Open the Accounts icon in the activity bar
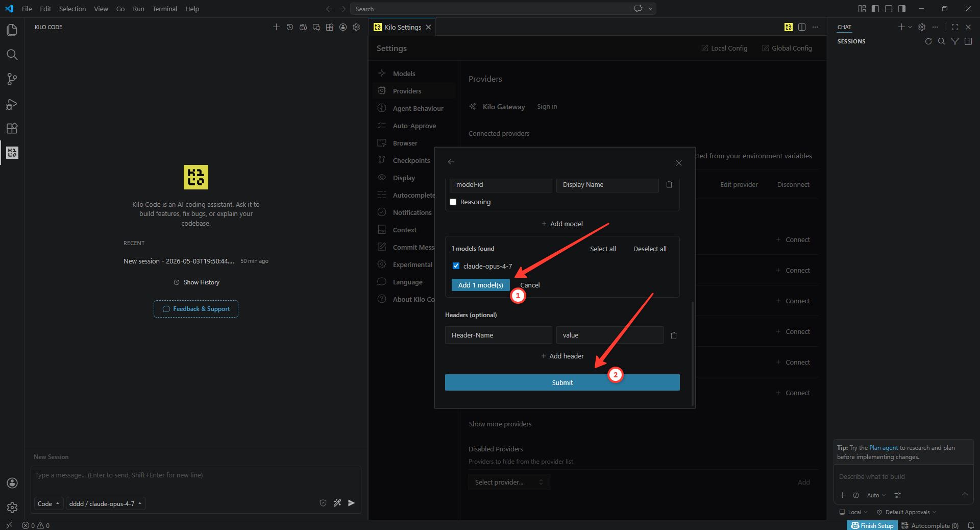 (12, 483)
